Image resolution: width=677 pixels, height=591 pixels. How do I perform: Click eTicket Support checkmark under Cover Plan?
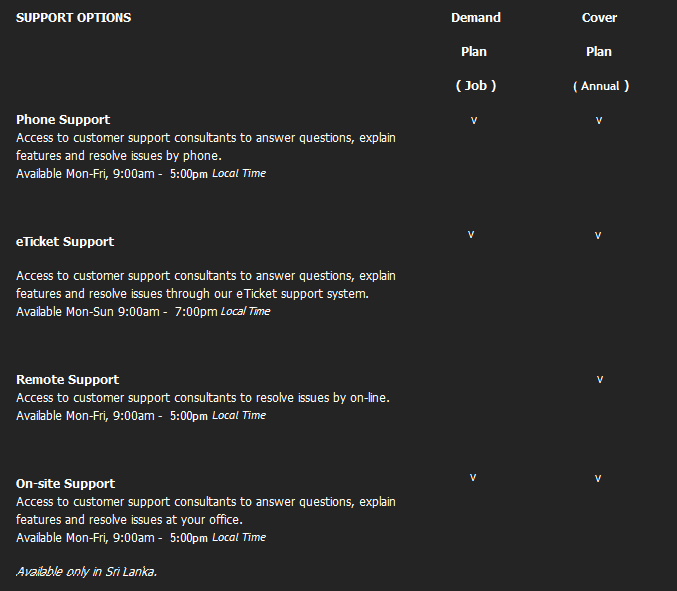point(598,235)
